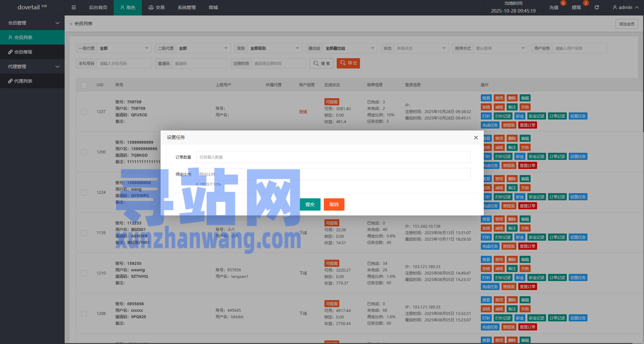Check the box for UID 1227
Viewport: 644px width, 344px height.
click(x=84, y=112)
